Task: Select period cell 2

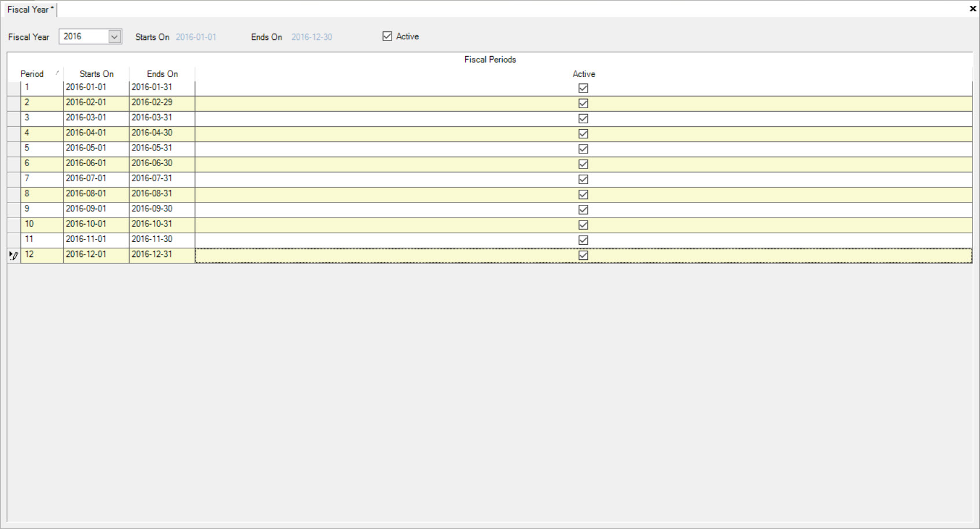Action: point(42,103)
